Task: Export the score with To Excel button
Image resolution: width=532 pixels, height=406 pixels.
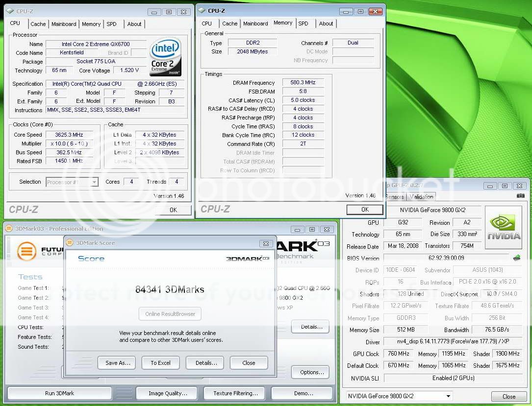Action: 161,362
